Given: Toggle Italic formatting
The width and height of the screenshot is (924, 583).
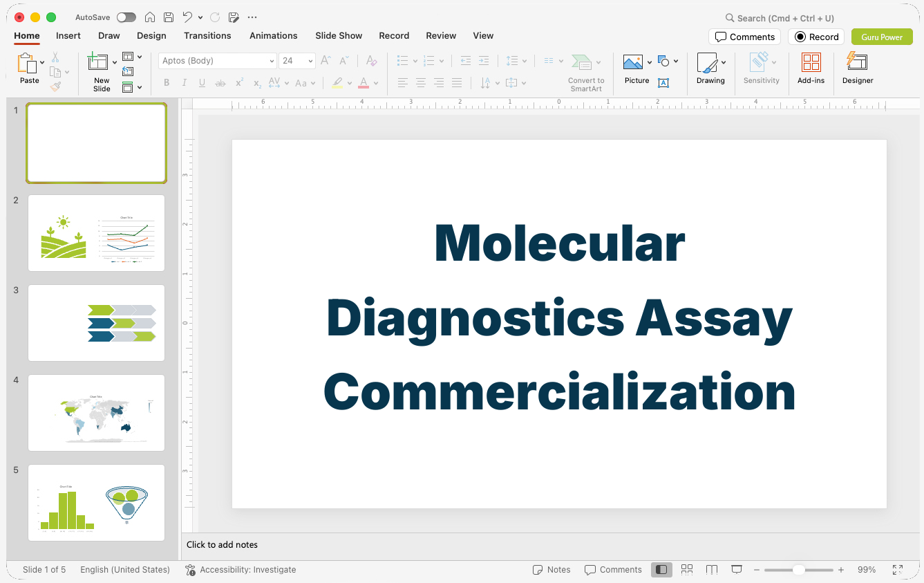Looking at the screenshot, I should [x=185, y=83].
